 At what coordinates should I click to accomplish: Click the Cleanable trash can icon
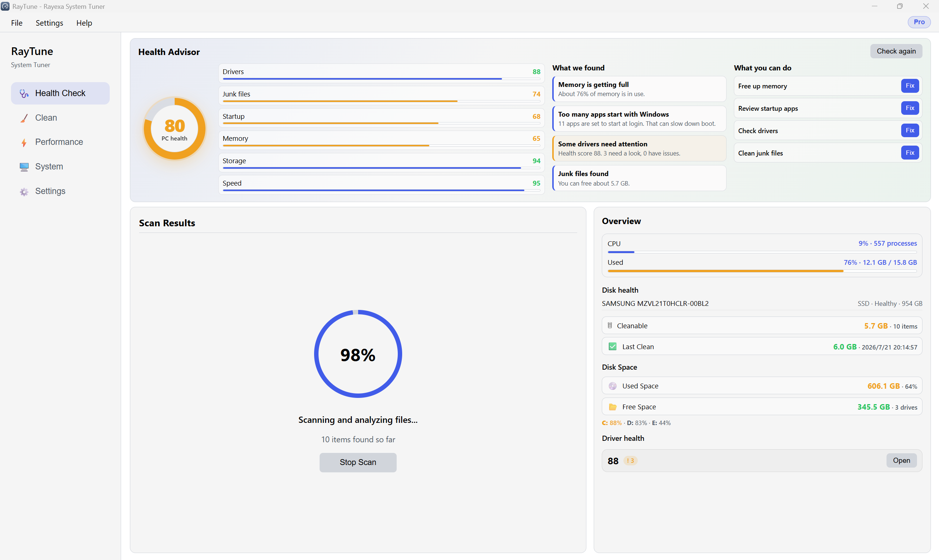(x=610, y=325)
